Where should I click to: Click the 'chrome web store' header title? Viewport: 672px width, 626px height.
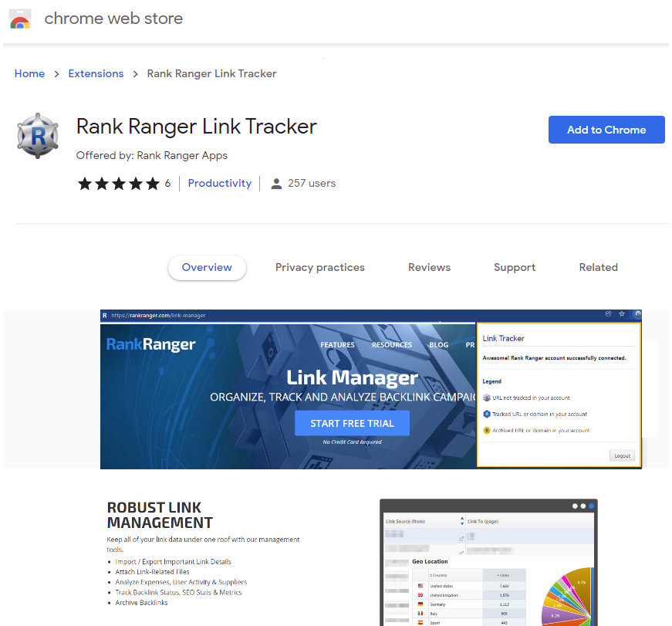[113, 19]
